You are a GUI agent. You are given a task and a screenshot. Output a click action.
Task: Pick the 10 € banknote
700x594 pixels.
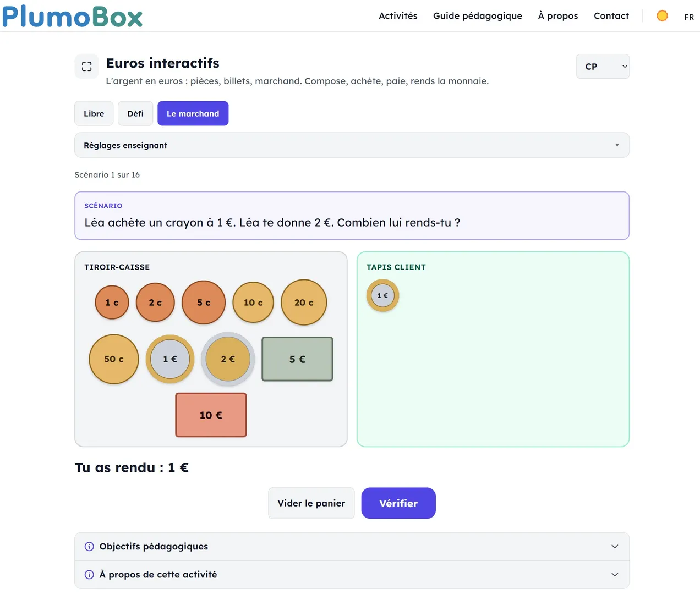211,415
